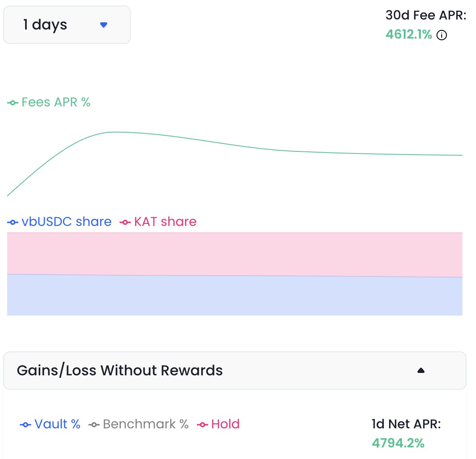Click the 30d Fee APR: label
The height and width of the screenshot is (459, 476).
[426, 15]
